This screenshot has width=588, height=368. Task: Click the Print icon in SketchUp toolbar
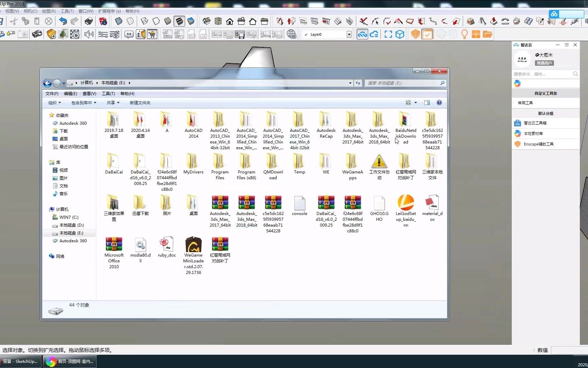[x=89, y=21]
